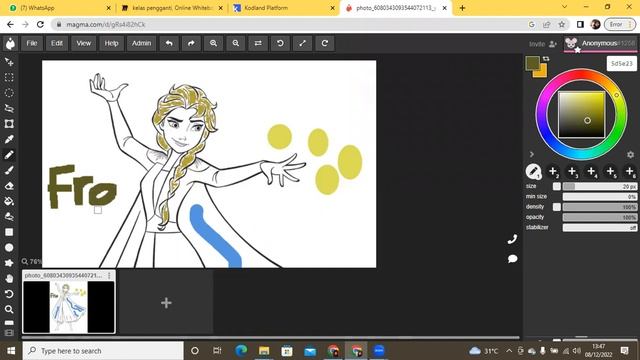Expand the color panel with chevron arrow
Image resolution: width=640 pixels, height=360 pixels.
[531, 154]
